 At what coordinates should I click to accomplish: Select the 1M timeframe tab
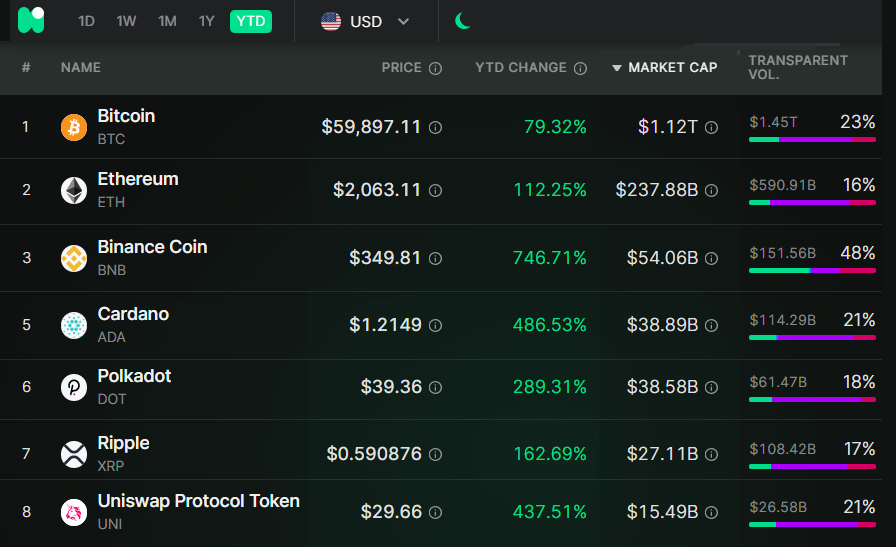point(167,21)
